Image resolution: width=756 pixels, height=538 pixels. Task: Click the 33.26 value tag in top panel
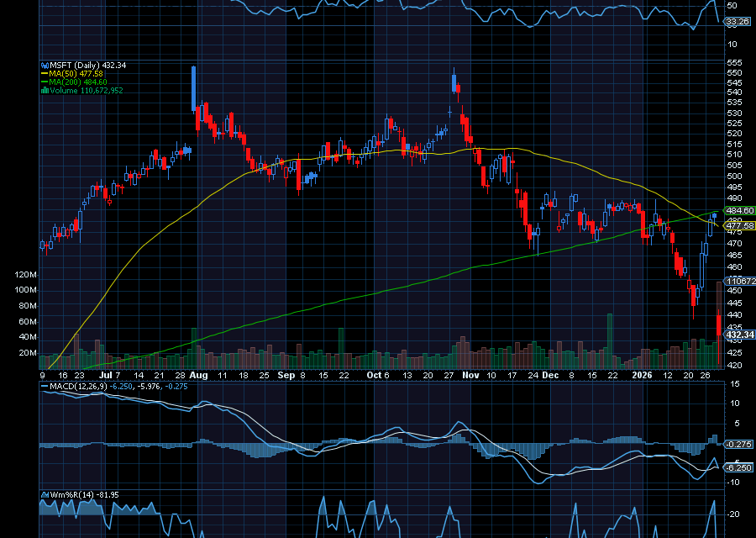click(738, 23)
